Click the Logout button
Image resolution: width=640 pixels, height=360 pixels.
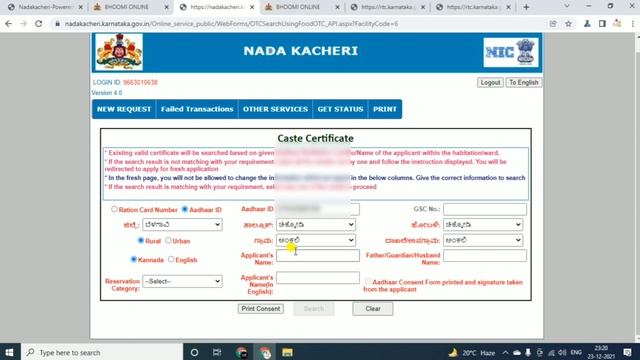pos(490,82)
